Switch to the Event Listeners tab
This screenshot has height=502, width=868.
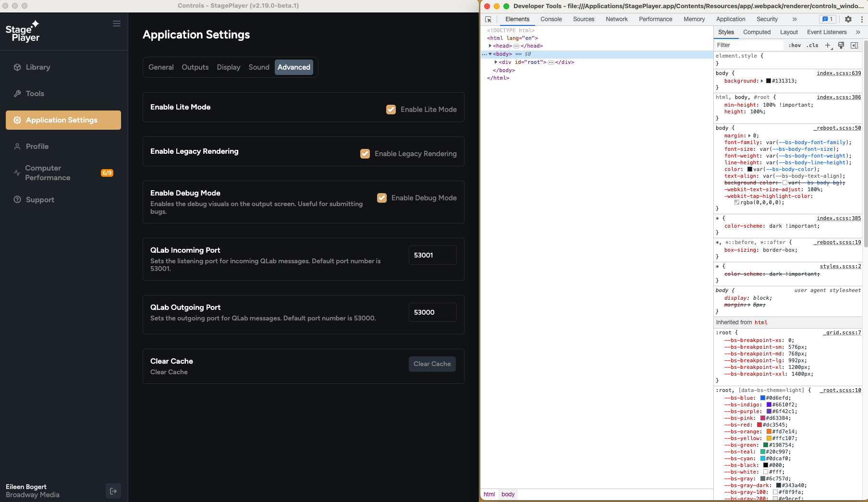pos(827,32)
